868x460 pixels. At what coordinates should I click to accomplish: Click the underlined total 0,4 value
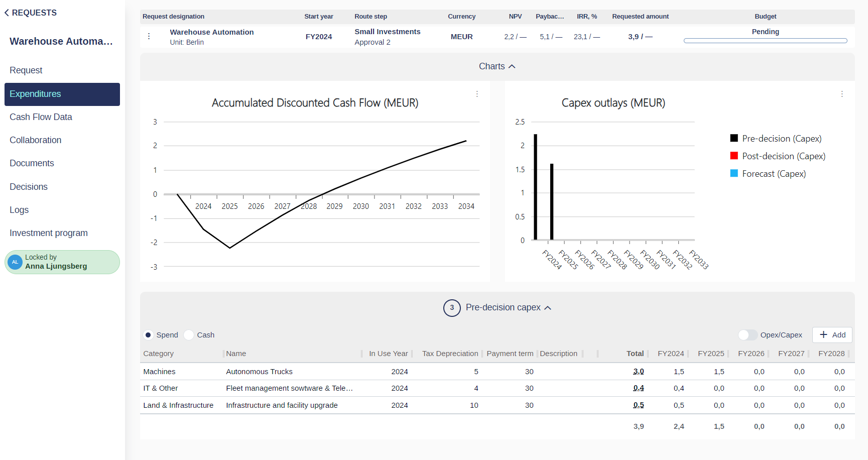tap(639, 388)
